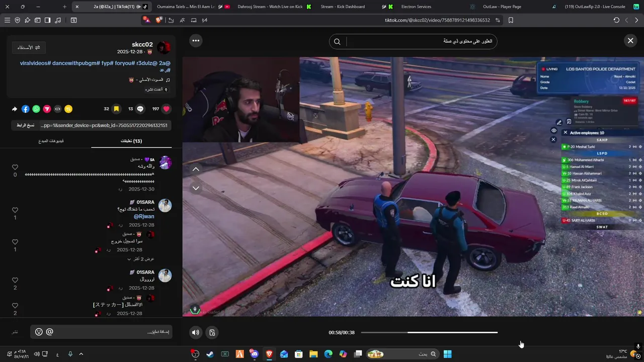
Task: Bookmark the video with the yellow favorite icon
Action: pos(116,109)
